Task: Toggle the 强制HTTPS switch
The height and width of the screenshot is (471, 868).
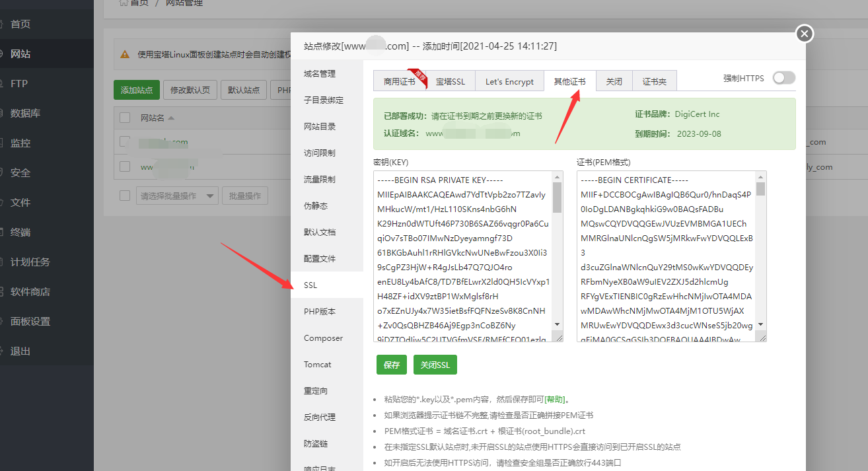Action: click(x=783, y=78)
